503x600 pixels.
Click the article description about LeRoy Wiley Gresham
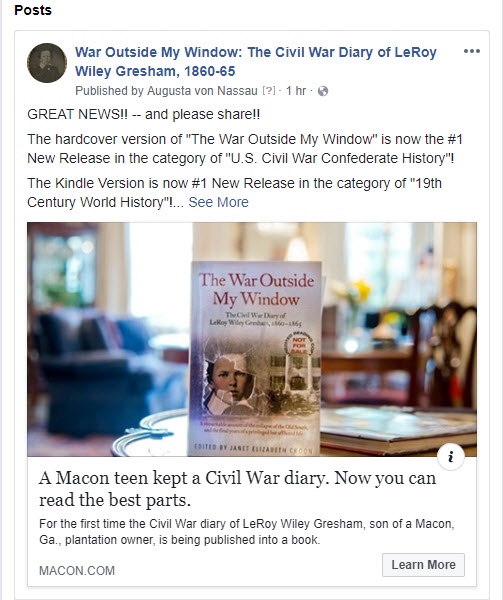click(x=247, y=532)
